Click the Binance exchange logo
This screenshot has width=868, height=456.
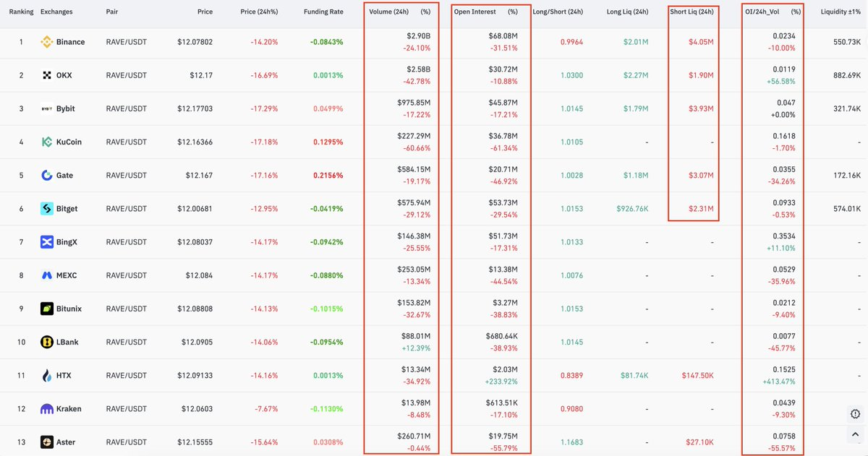pyautogui.click(x=47, y=42)
